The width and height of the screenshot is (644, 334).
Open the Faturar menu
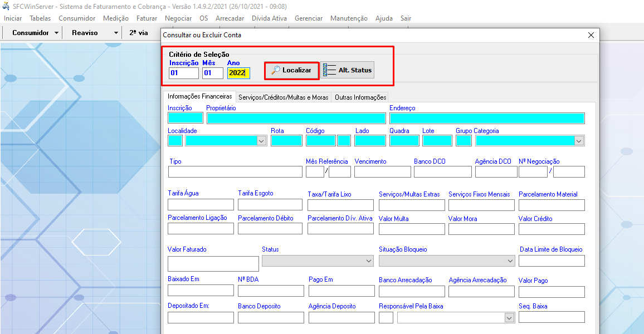pos(147,18)
